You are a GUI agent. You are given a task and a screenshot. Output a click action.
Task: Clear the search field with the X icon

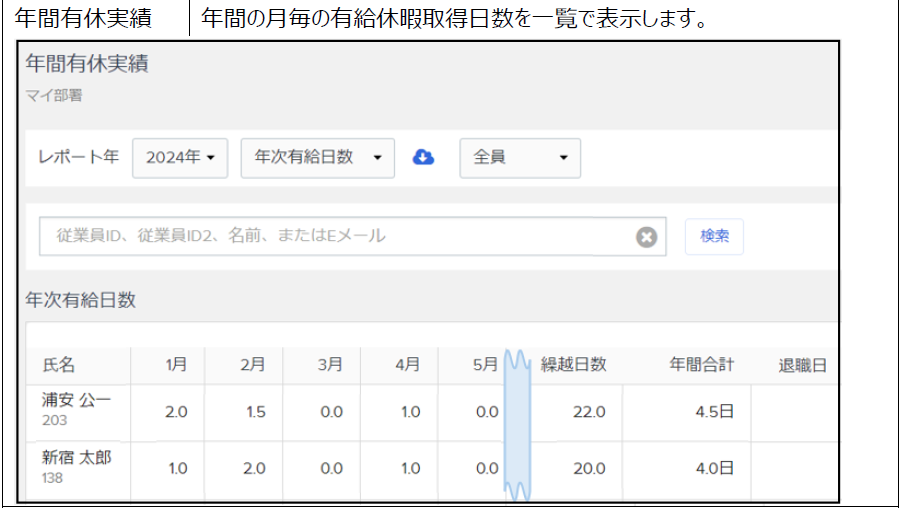pyautogui.click(x=647, y=237)
